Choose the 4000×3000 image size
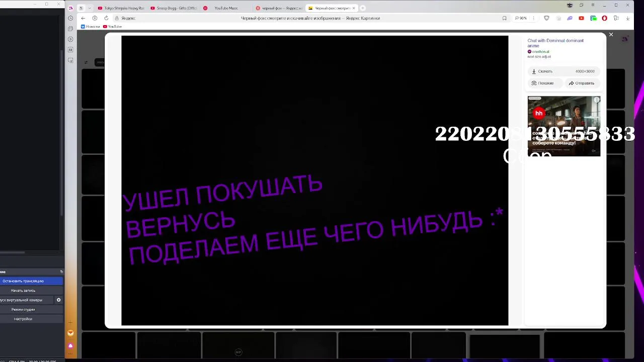The width and height of the screenshot is (644, 362). [x=585, y=71]
